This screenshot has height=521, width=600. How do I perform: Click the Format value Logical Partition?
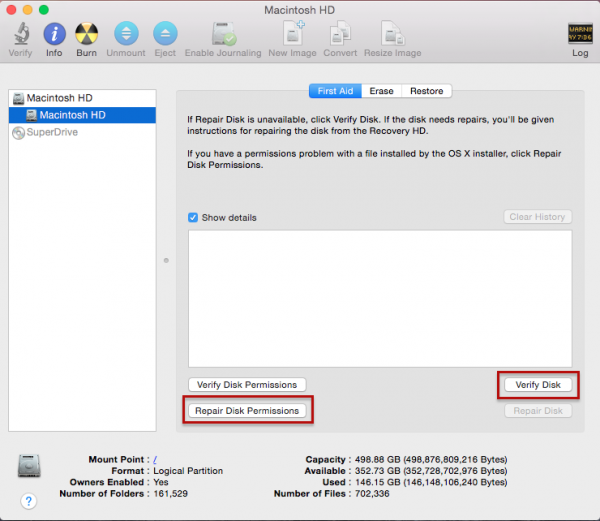188,471
